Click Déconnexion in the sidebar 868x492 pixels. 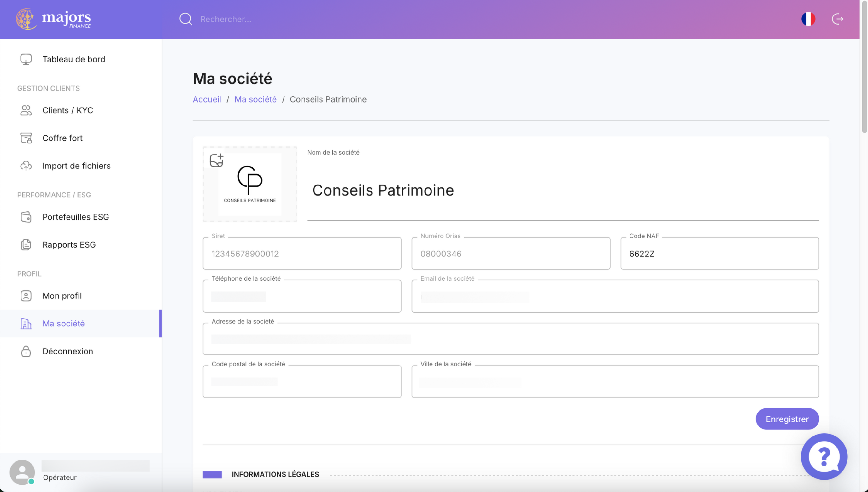click(x=67, y=351)
